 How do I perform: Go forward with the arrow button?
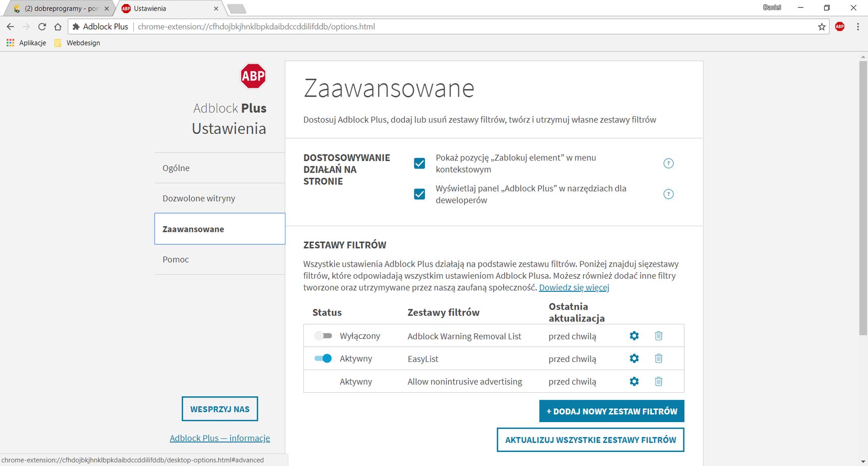tap(26, 27)
